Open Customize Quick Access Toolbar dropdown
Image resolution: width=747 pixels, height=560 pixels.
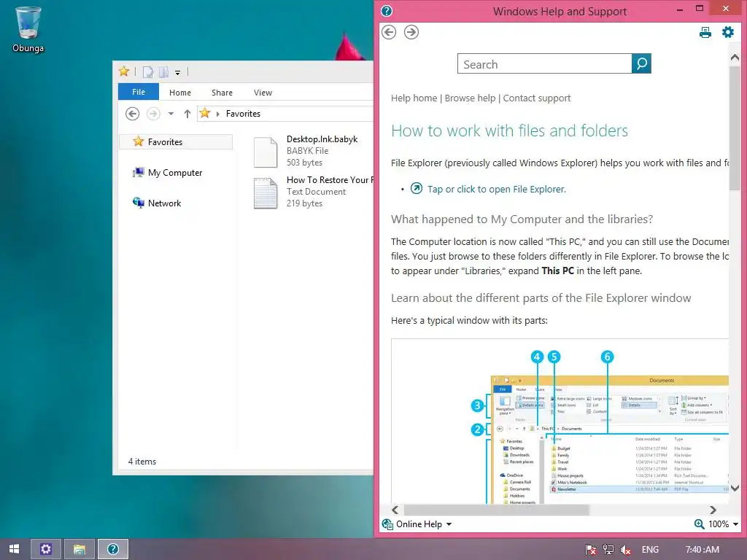coord(177,73)
